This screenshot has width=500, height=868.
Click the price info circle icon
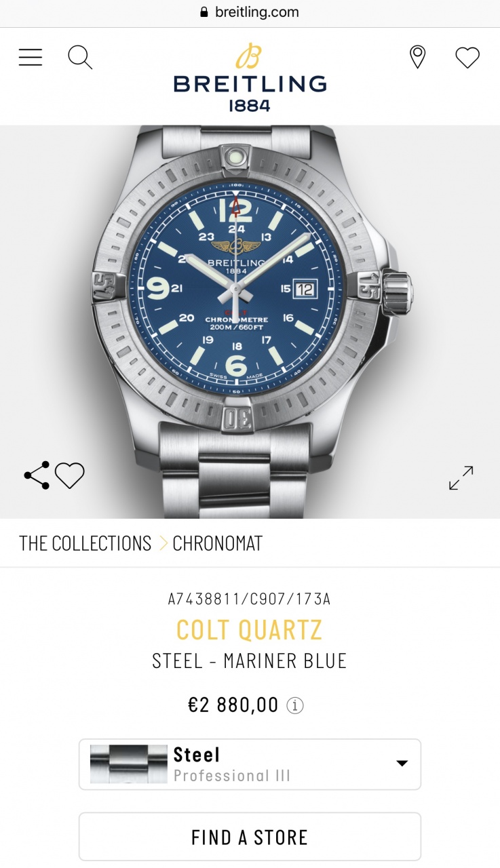(x=294, y=705)
